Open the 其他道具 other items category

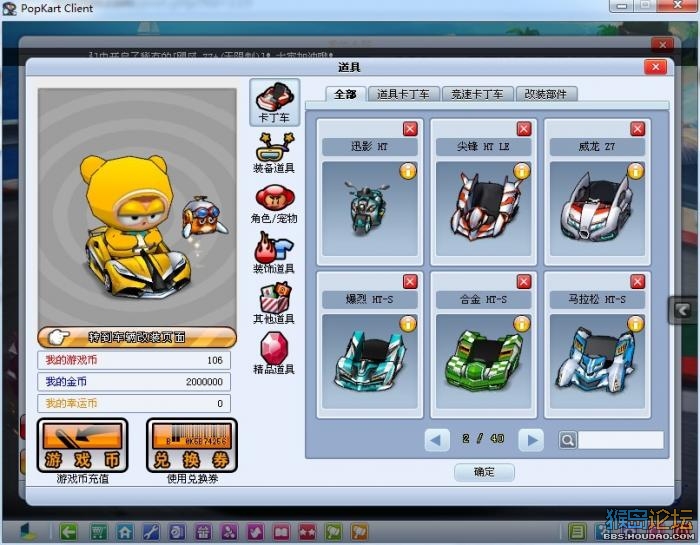point(274,303)
